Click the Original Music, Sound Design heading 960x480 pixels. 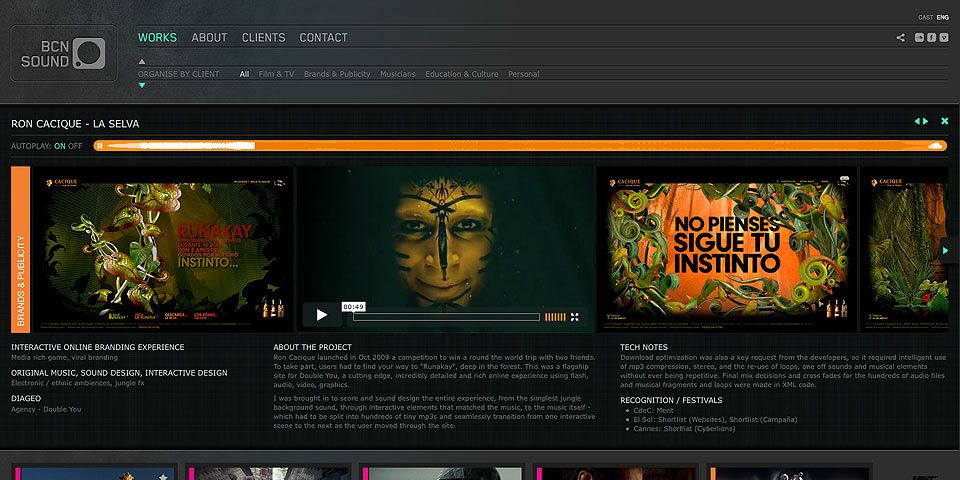[119, 373]
